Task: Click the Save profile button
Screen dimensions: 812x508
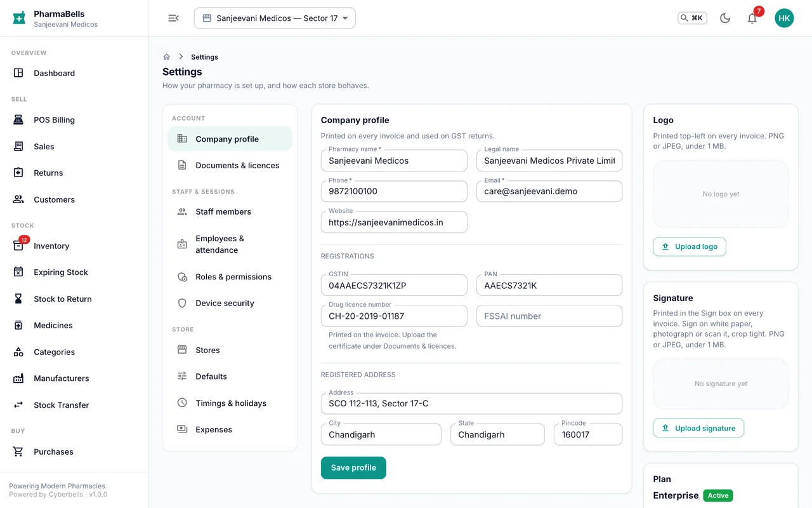Action: pos(353,467)
